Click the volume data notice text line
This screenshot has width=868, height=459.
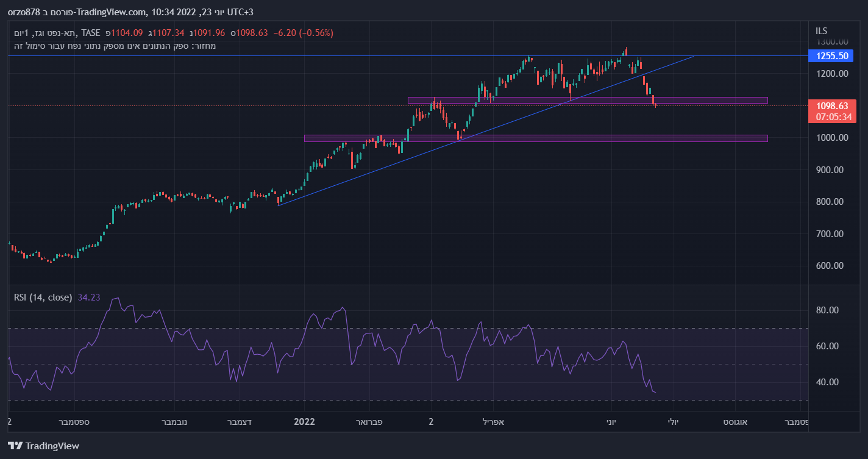coord(115,46)
